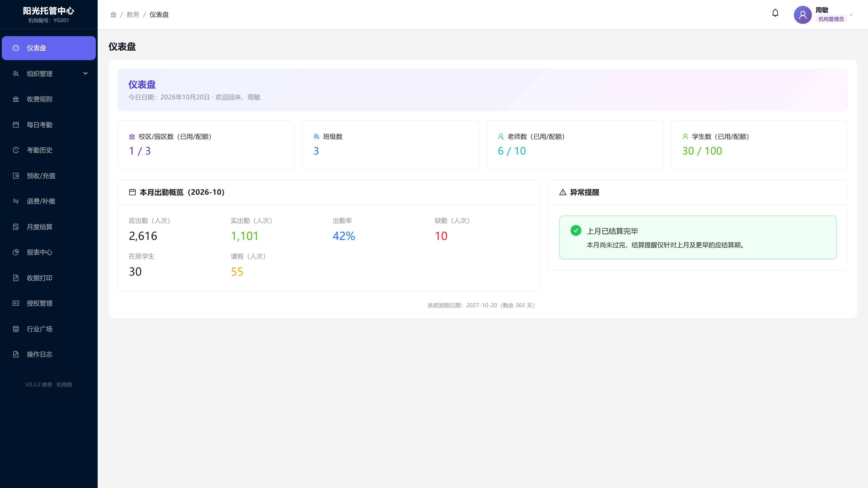Click the 班级数 card showing 3

(x=390, y=145)
